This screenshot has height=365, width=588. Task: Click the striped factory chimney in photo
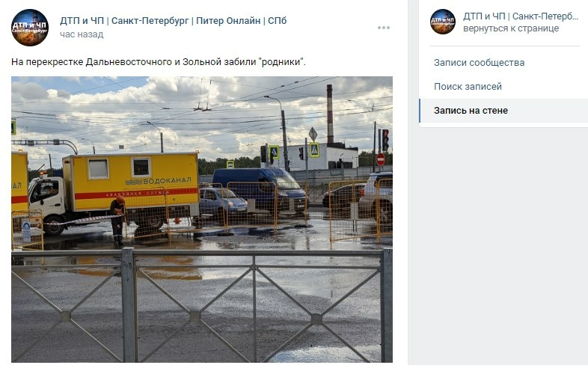[330, 114]
